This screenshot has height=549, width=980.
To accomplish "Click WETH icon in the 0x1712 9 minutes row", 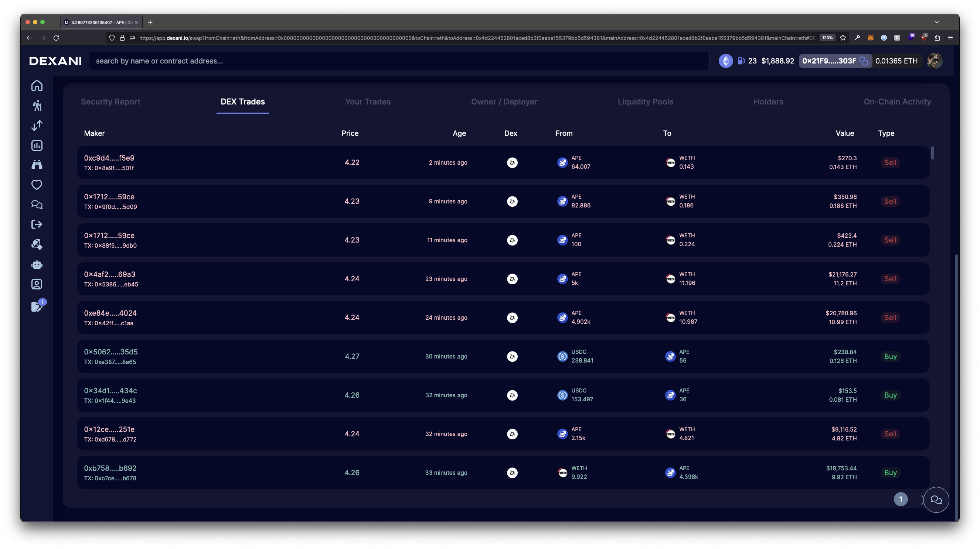I will click(670, 201).
